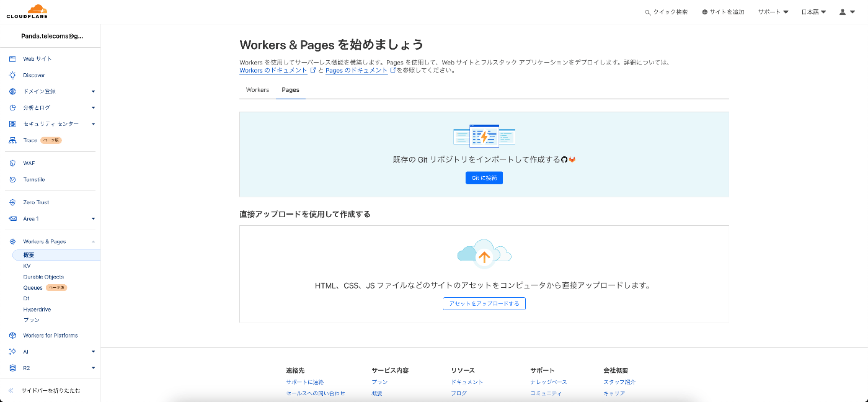This screenshot has height=402, width=868.
Task: Click the サポートに連絡 footer link
Action: pyautogui.click(x=304, y=382)
